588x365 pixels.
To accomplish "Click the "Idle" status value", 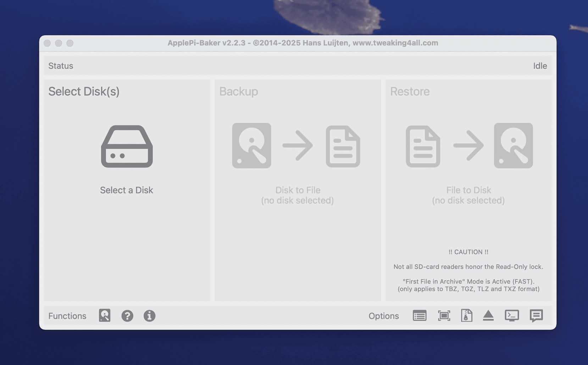I will click(x=540, y=66).
